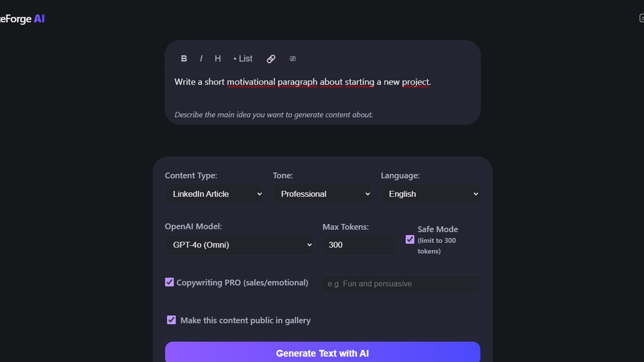
Task: Click the Max Tokens value field
Action: point(359,245)
